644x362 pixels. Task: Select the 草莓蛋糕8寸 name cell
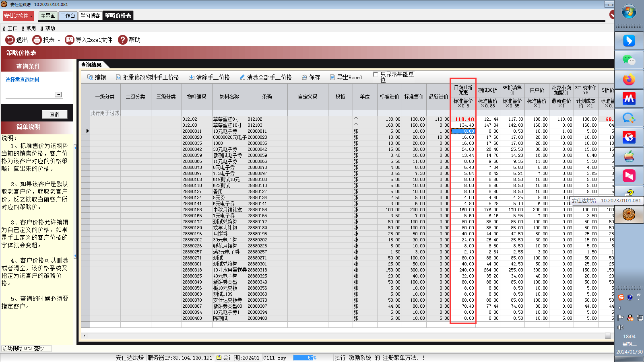(229, 119)
